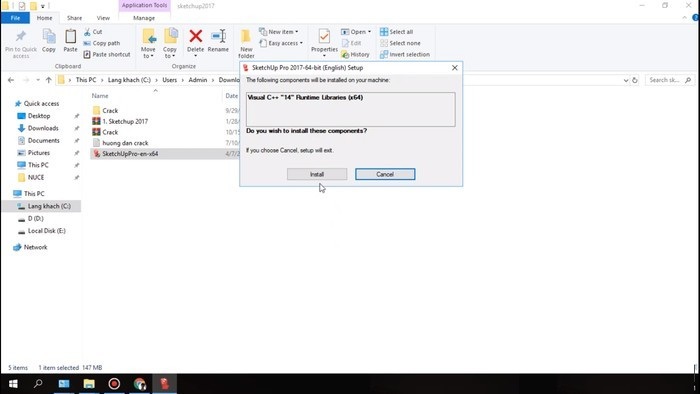This screenshot has width=700, height=394.
Task: Click Lang khach (C:) in address bar
Action: pyautogui.click(x=129, y=80)
